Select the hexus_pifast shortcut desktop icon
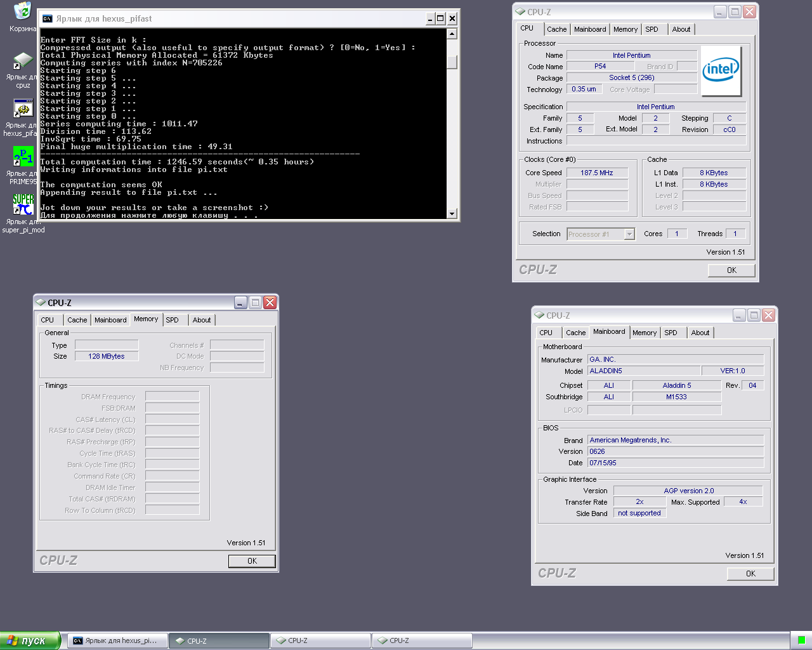812x650 pixels. [23, 109]
